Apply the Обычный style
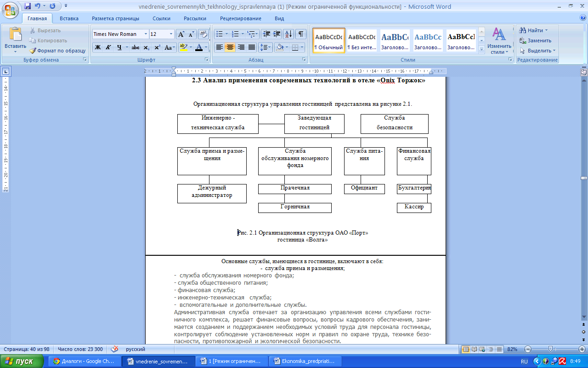The image size is (588, 368). [329, 40]
